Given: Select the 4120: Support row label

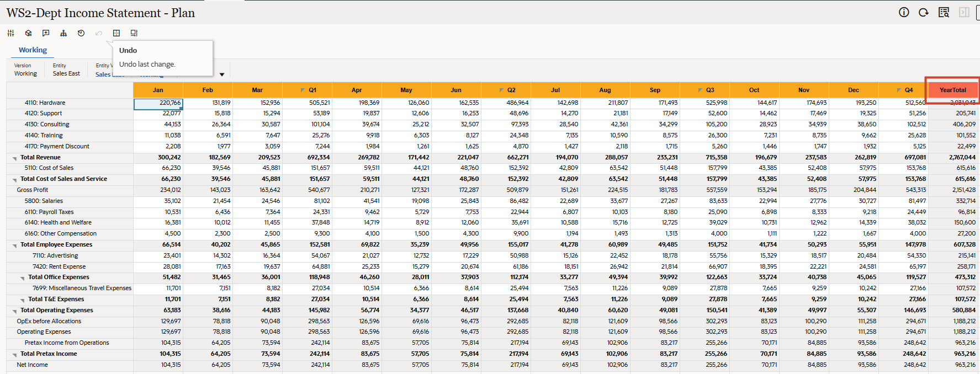Looking at the screenshot, I should pyautogui.click(x=43, y=113).
